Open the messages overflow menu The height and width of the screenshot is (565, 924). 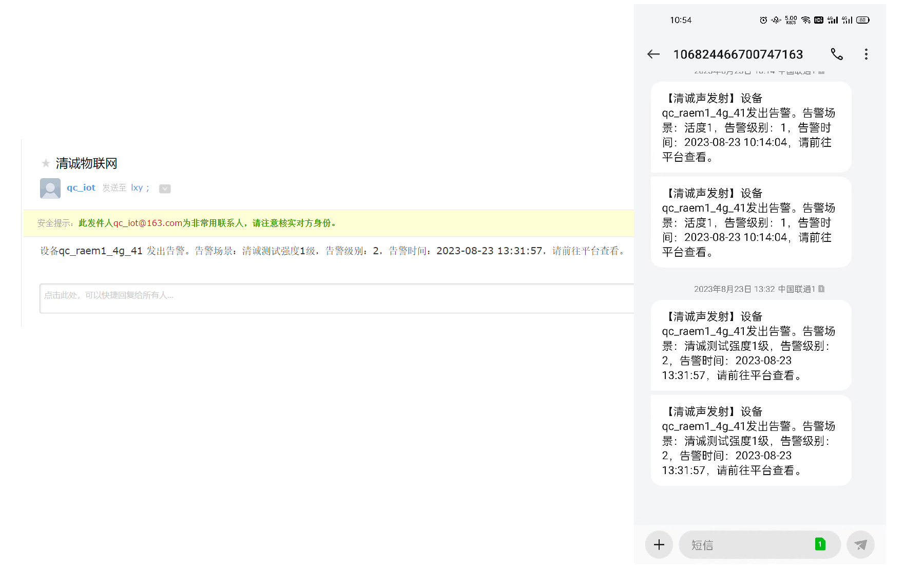pyautogui.click(x=866, y=54)
